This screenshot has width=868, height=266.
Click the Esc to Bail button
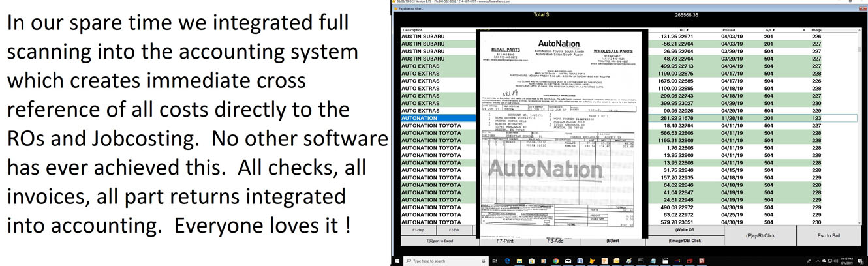(829, 235)
